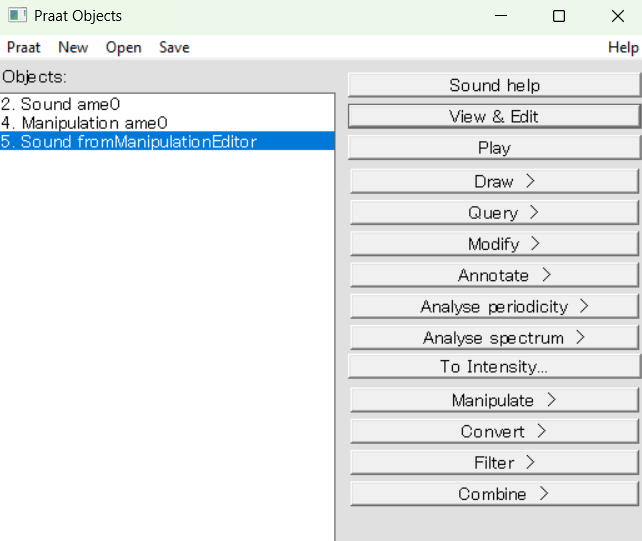Click the View & Edit button
The image size is (642, 541).
[x=494, y=116]
